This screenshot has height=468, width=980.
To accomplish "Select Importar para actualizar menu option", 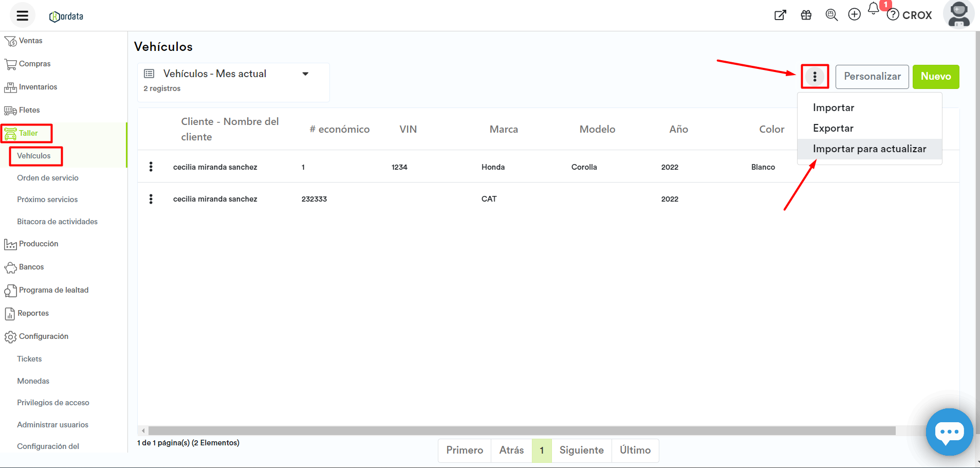I will coord(869,149).
